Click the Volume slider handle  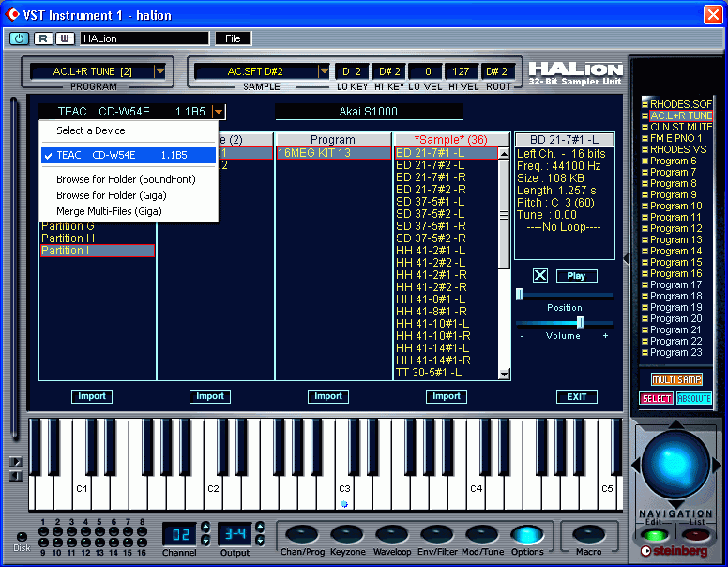pos(581,322)
